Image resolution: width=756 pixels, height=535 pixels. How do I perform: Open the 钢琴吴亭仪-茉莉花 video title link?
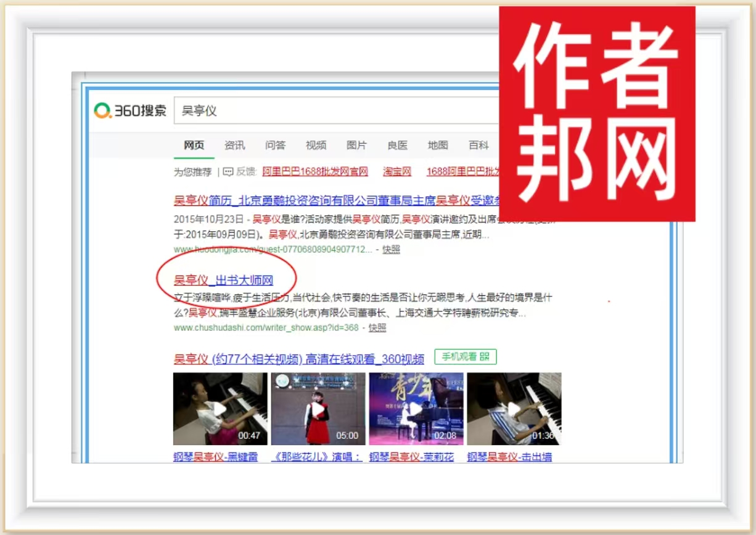(x=411, y=457)
